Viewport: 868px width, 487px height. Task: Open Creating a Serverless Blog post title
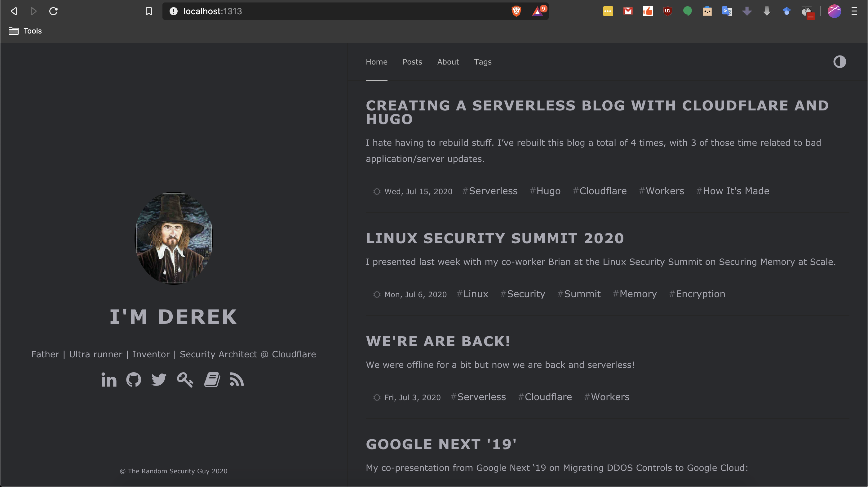597,112
